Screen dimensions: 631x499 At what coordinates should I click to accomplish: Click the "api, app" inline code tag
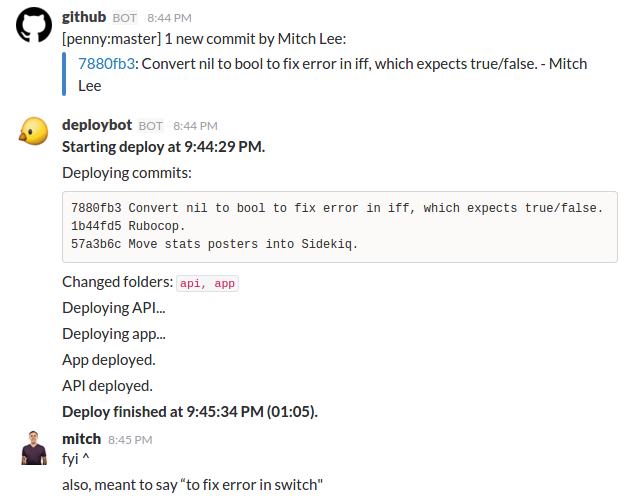coord(208,283)
